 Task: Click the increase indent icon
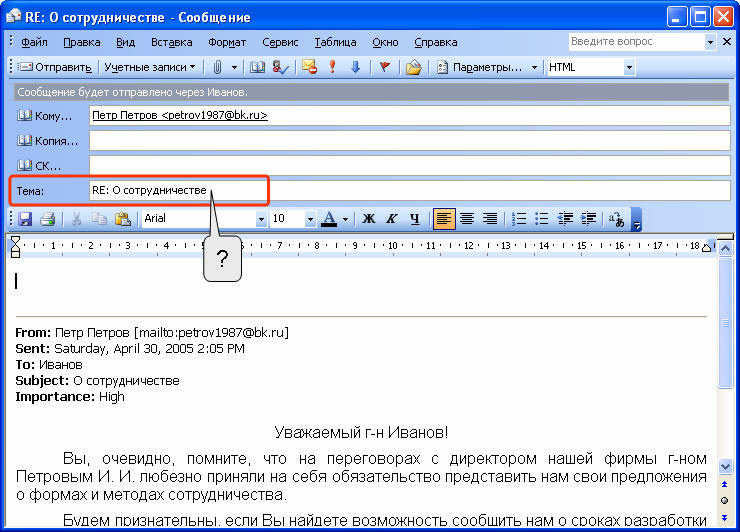point(589,219)
